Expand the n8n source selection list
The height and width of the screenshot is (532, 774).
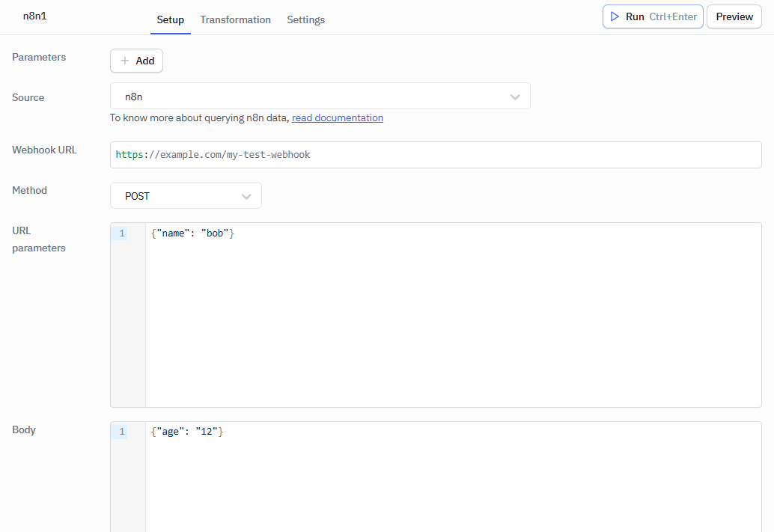320,96
